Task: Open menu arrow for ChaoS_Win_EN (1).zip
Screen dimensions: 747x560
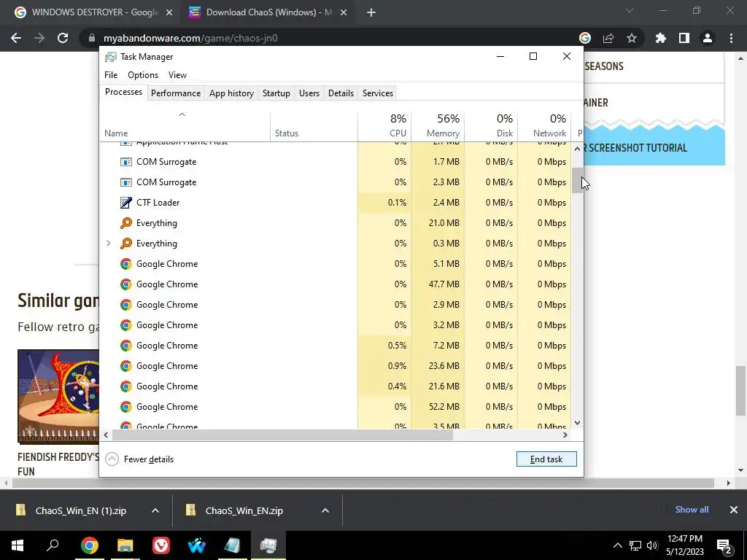Action: 155,510
